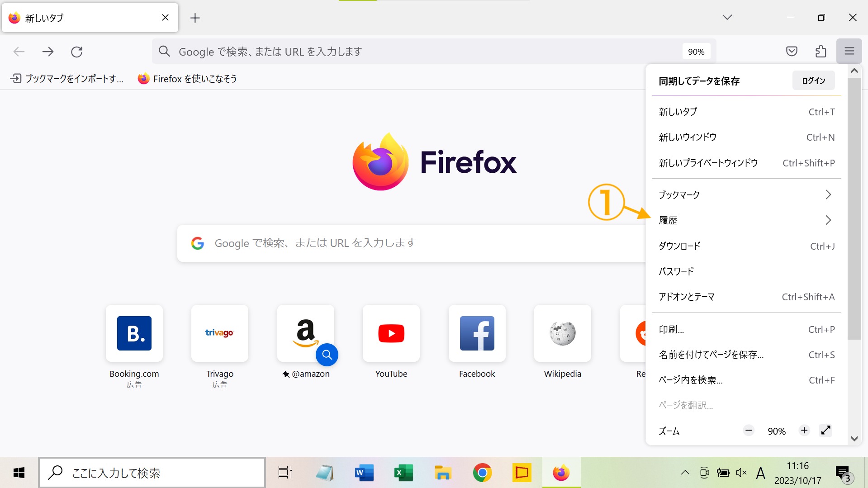Decrease zoom with minus button
This screenshot has width=868, height=488.
pos(749,431)
